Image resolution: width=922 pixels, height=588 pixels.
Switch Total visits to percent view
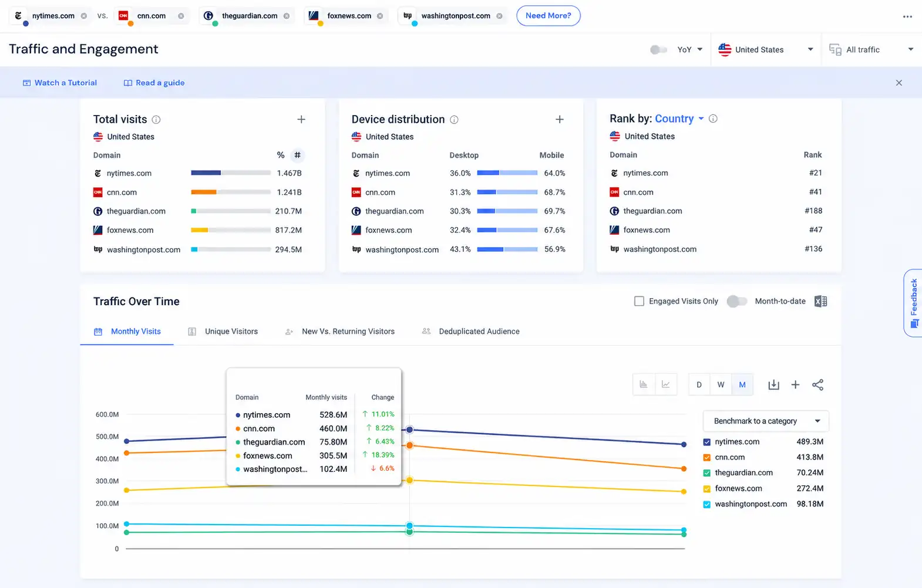[x=281, y=155]
